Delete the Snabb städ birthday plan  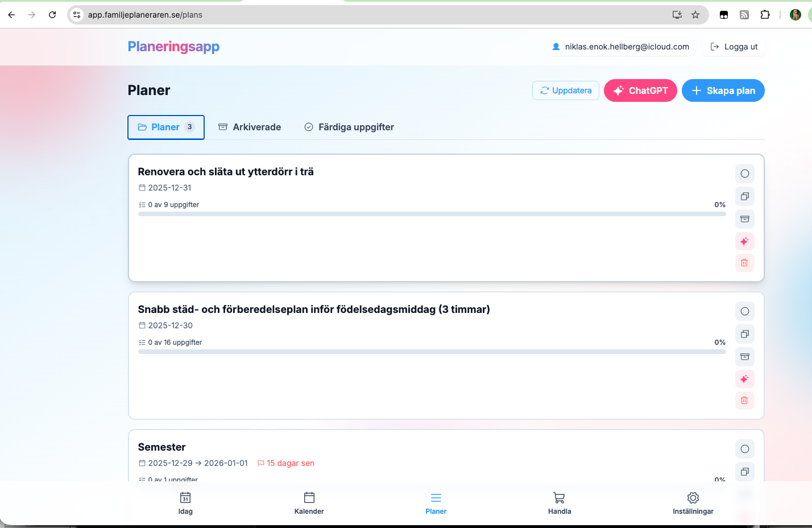[744, 401]
